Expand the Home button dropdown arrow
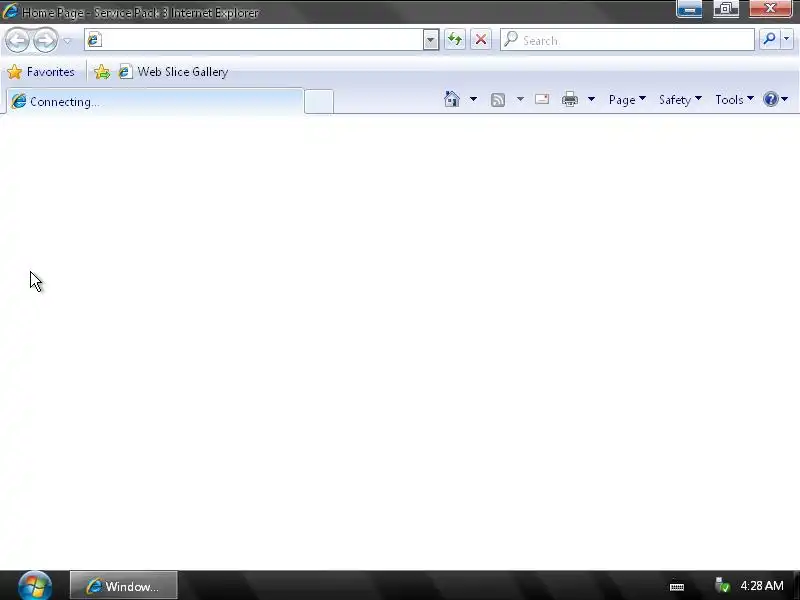This screenshot has width=800, height=600. pyautogui.click(x=473, y=99)
